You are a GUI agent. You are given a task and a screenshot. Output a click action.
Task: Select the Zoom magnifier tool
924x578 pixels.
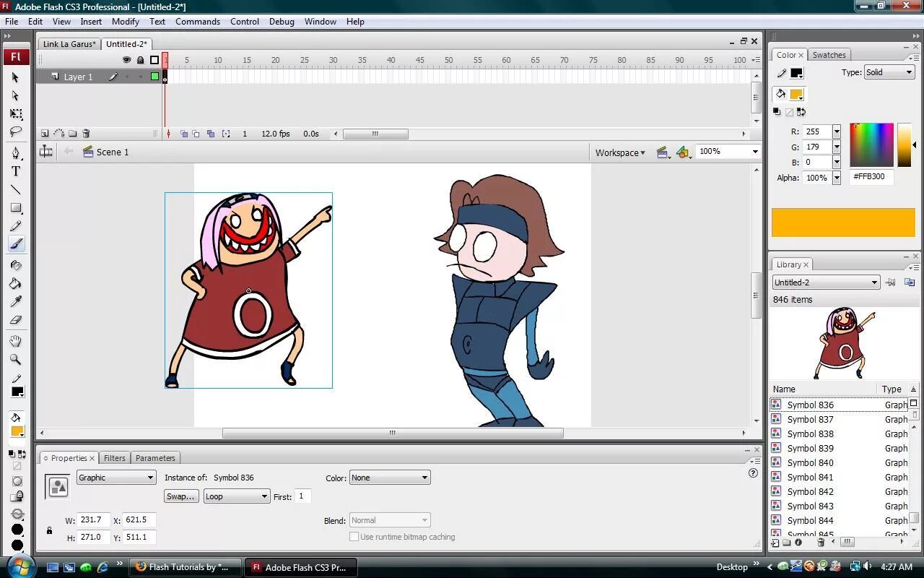tap(16, 359)
